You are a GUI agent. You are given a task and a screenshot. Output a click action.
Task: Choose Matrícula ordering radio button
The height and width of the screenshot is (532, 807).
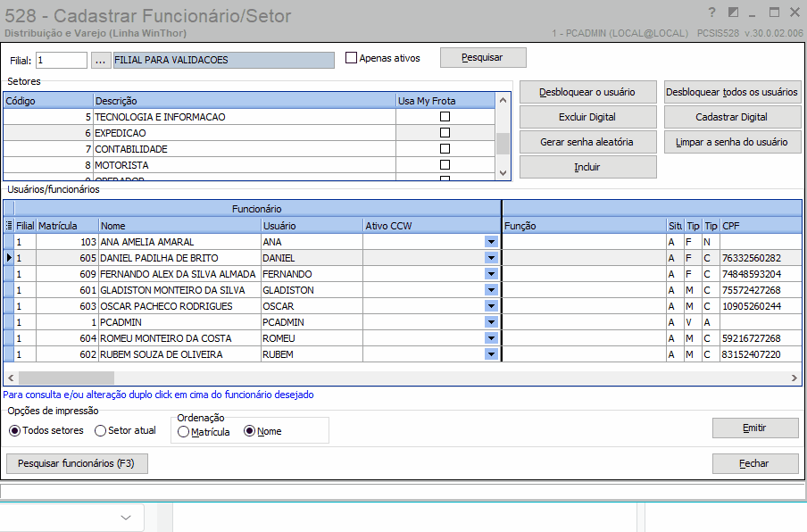pyautogui.click(x=183, y=432)
